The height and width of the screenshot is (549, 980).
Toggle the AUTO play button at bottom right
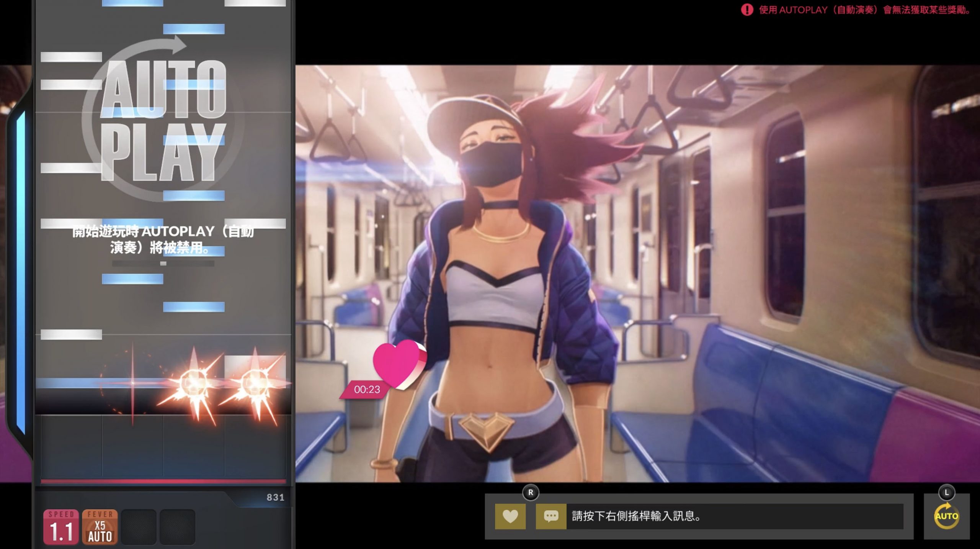pyautogui.click(x=946, y=516)
